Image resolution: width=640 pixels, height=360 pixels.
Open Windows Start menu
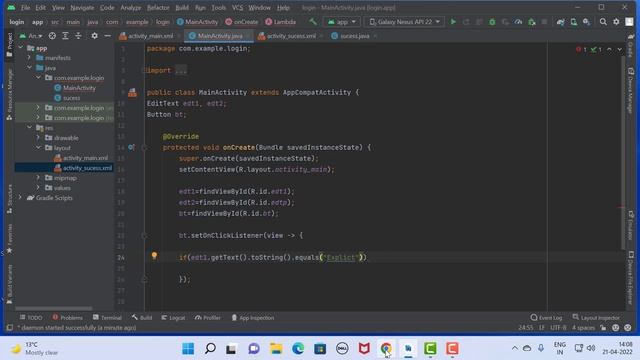pos(188,349)
